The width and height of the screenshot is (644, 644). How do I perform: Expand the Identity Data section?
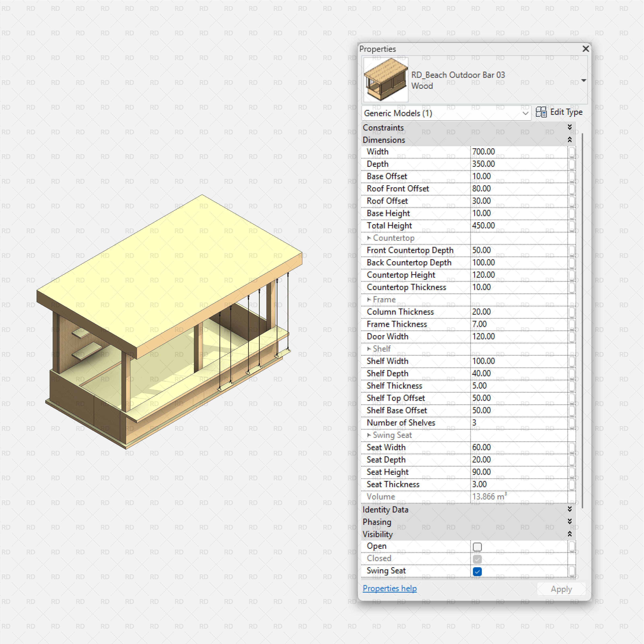click(x=570, y=510)
